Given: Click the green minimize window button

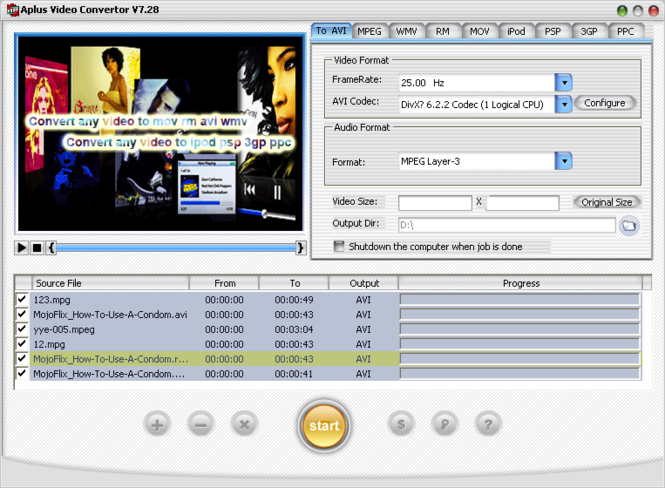Looking at the screenshot, I should click(x=622, y=11).
